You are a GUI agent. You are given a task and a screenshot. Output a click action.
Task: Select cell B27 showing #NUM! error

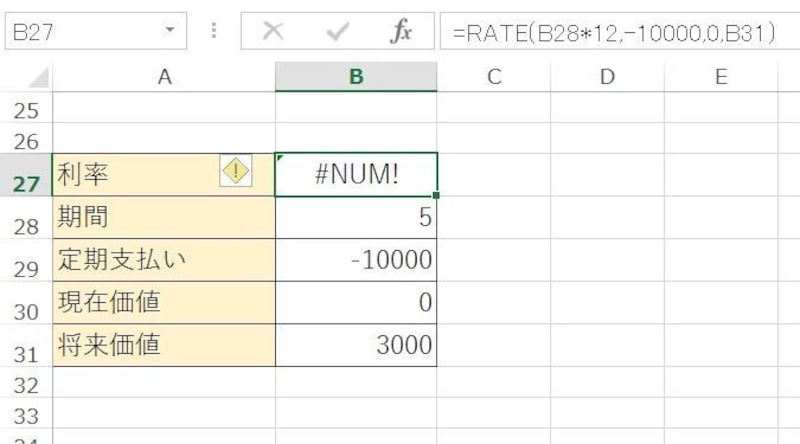pos(355,174)
